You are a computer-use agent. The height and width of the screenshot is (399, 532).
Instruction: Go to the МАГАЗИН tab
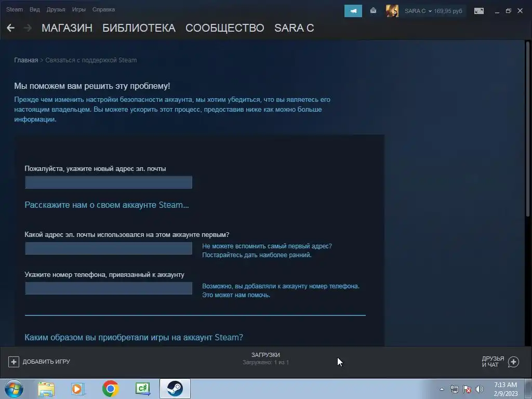pyautogui.click(x=67, y=28)
